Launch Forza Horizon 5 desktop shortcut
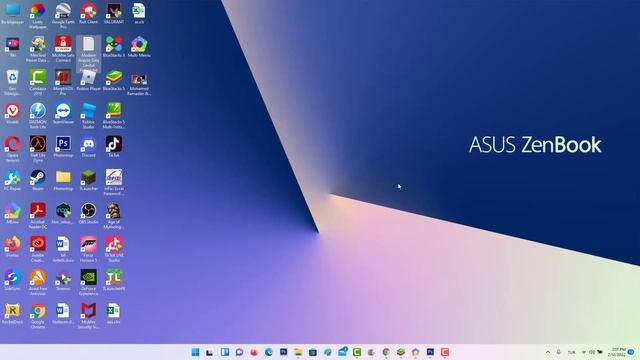 88,249
